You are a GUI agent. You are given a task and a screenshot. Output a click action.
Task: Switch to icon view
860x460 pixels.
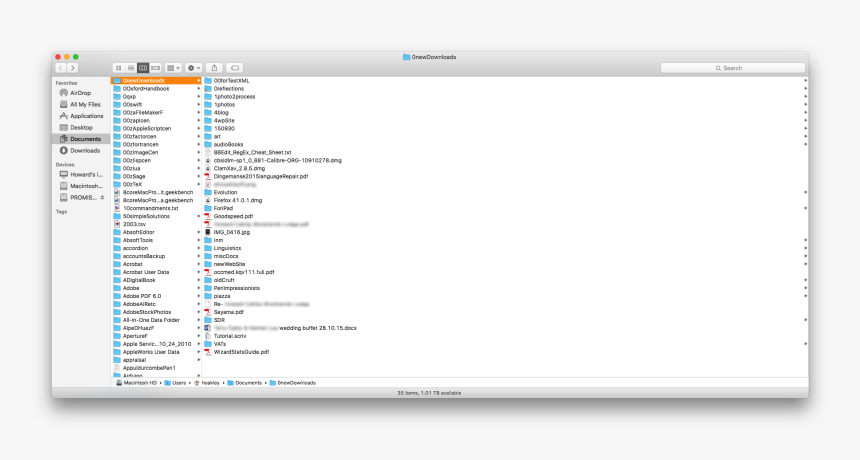[118, 68]
